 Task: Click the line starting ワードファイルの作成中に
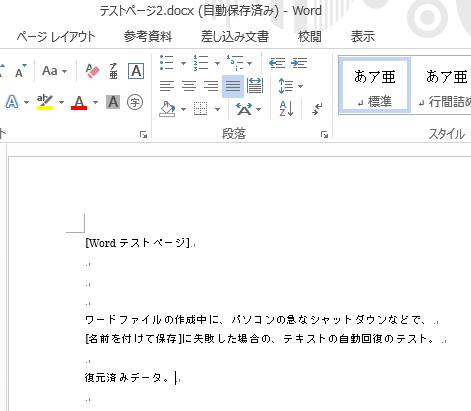pyautogui.click(x=255, y=320)
